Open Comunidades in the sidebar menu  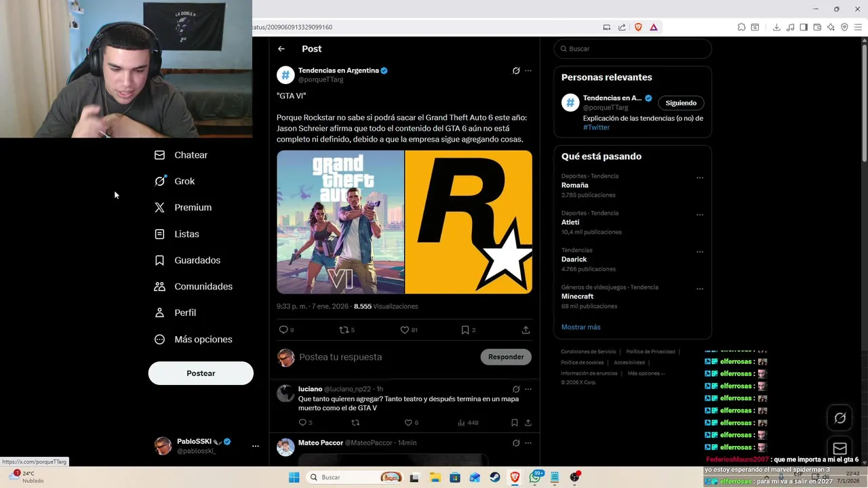point(193,287)
